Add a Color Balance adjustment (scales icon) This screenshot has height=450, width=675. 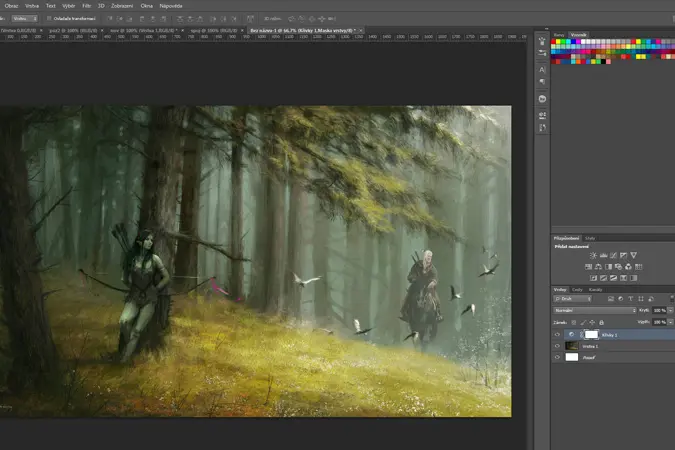598,267
